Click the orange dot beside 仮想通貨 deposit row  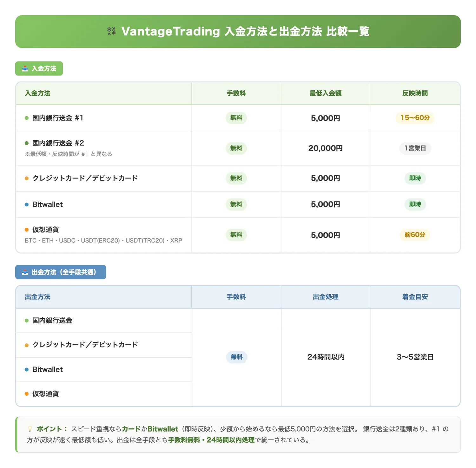point(27,230)
